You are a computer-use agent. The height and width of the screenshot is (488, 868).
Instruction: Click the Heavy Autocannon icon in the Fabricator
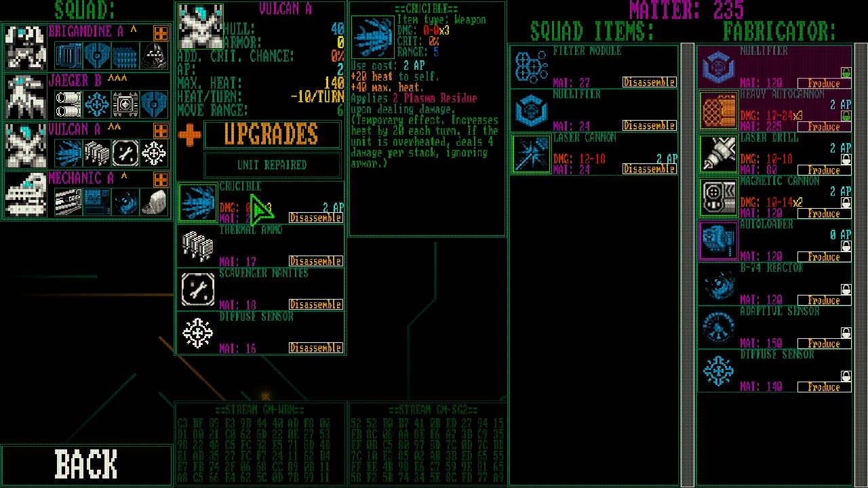(x=718, y=110)
